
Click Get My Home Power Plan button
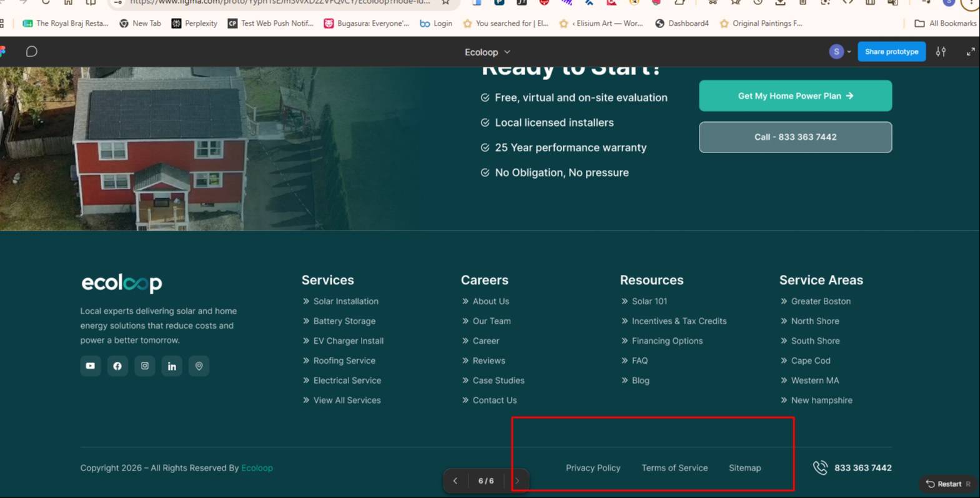(x=795, y=96)
